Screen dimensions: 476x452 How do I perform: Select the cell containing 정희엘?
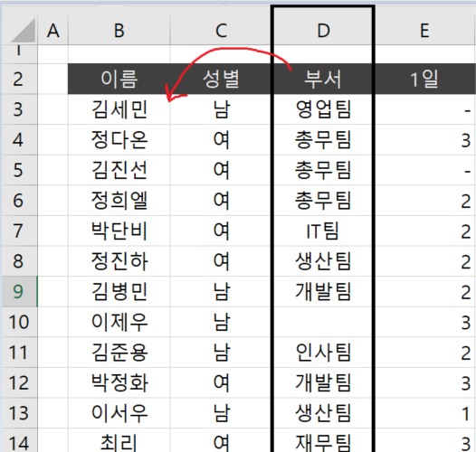coord(119,200)
